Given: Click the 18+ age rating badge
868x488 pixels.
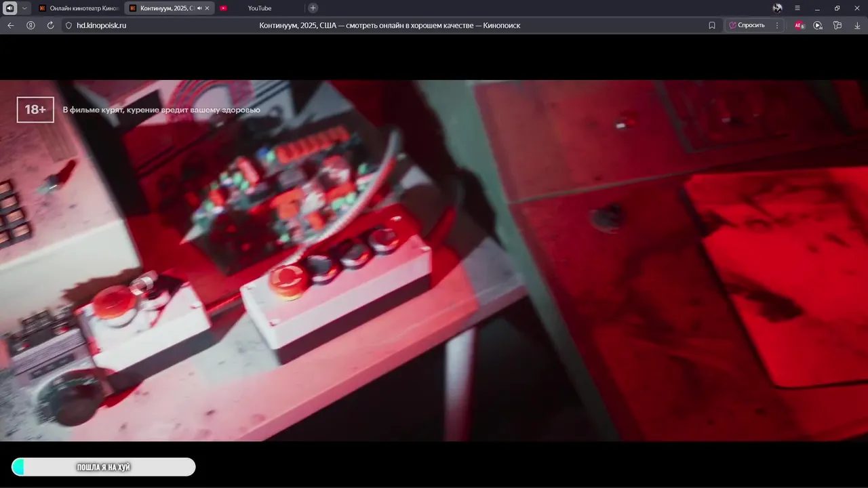Looking at the screenshot, I should tap(35, 110).
